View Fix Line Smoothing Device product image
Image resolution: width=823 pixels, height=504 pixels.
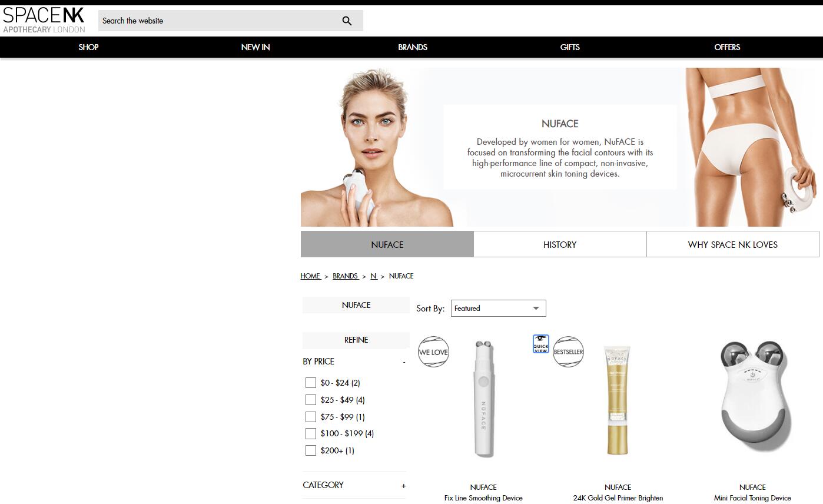(x=483, y=399)
